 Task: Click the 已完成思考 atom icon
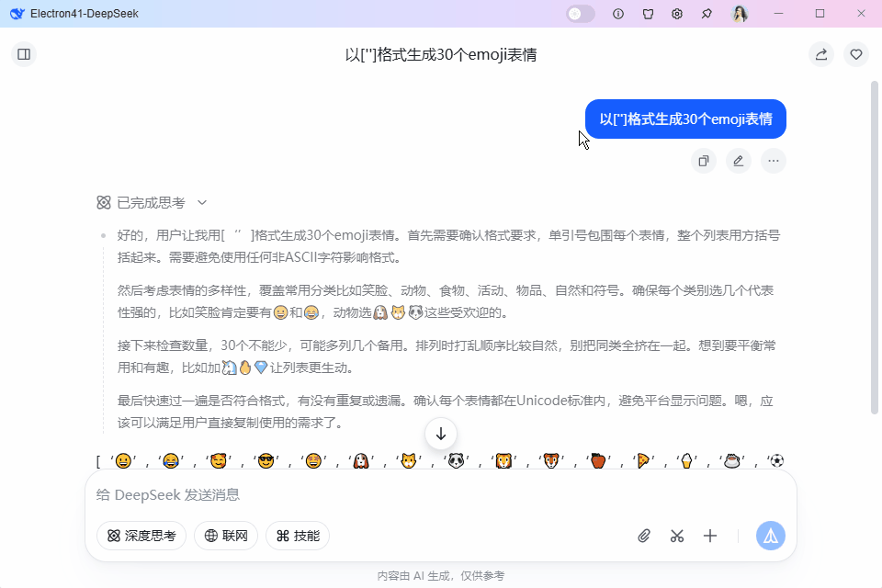[104, 202]
